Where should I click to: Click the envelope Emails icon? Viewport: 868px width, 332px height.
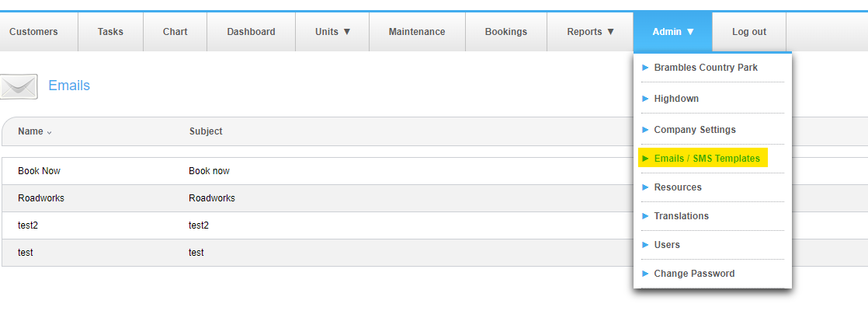pos(19,86)
